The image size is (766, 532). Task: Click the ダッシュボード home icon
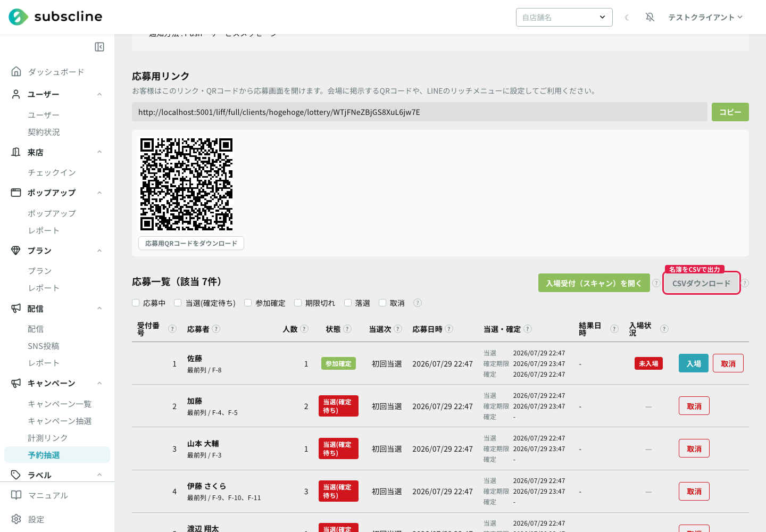16,71
